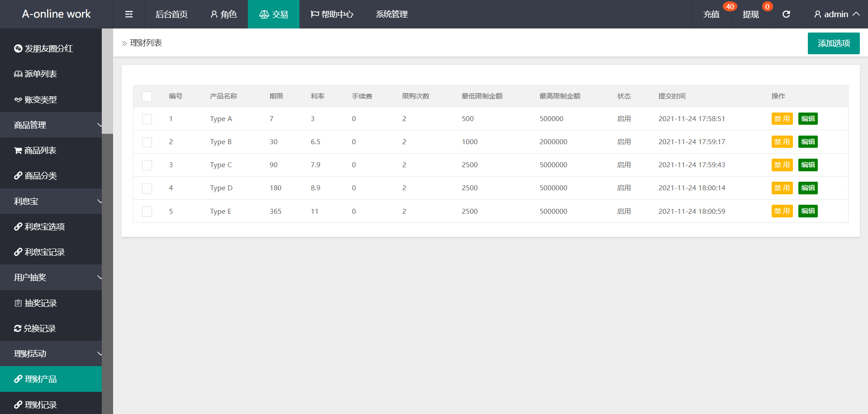Check the checkbox for Type A row
Viewport: 868px width, 414px height.
147,119
